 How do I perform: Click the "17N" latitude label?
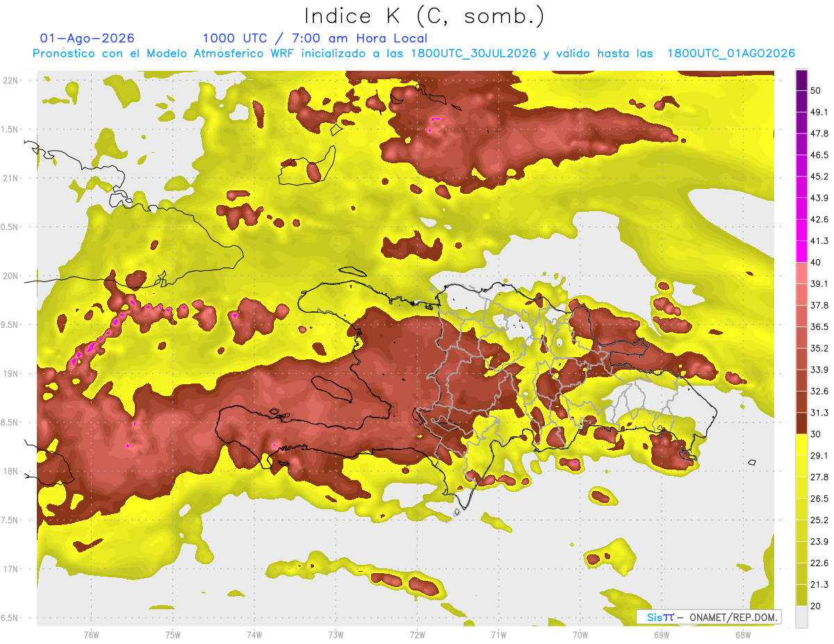[12, 569]
